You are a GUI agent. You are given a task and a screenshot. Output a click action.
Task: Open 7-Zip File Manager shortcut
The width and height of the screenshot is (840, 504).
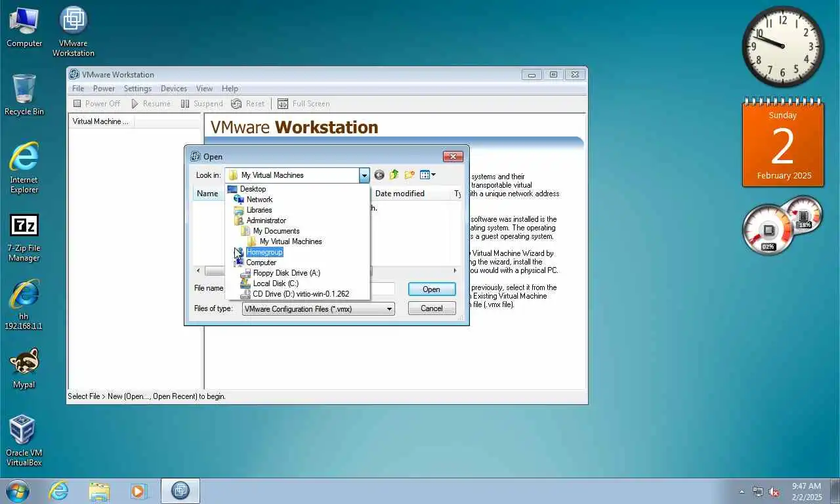(x=24, y=238)
